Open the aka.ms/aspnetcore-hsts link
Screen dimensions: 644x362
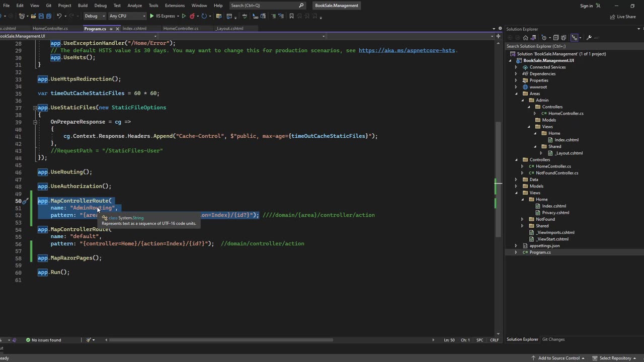click(x=407, y=50)
